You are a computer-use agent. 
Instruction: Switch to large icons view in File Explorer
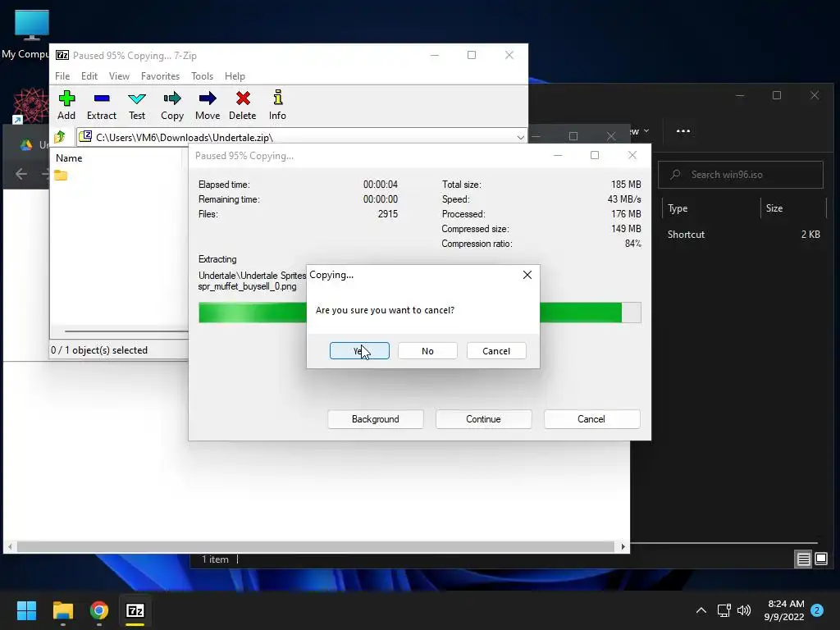(820, 559)
